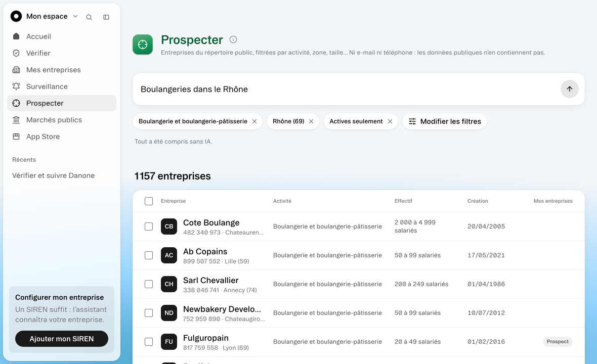
Task: Open the Ab Copains company name
Action: (205, 252)
